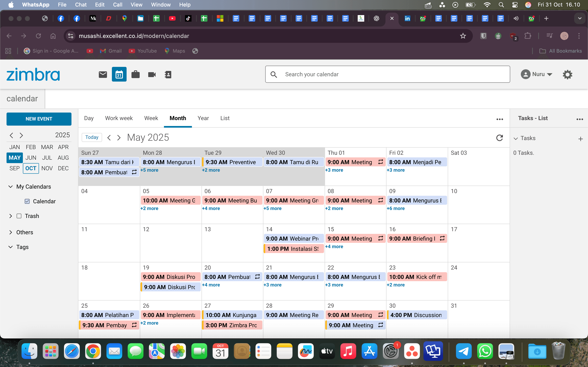Open the Briefcase icon

tap(136, 74)
